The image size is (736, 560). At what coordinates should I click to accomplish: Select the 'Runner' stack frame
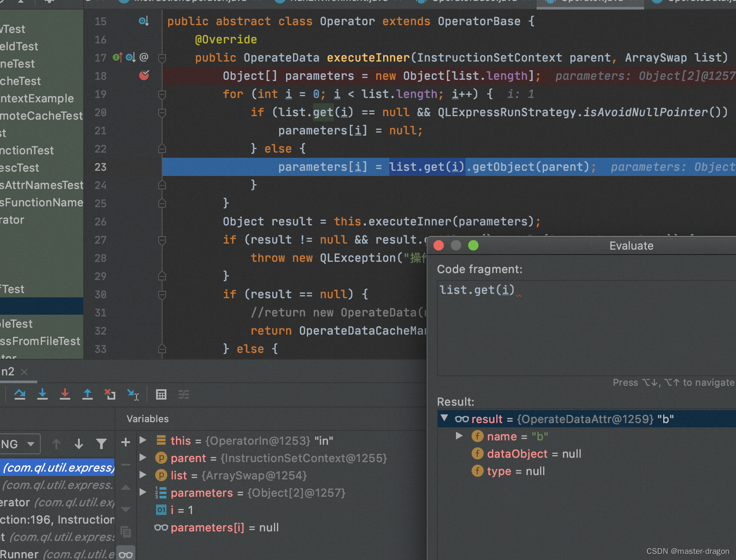pyautogui.click(x=57, y=554)
